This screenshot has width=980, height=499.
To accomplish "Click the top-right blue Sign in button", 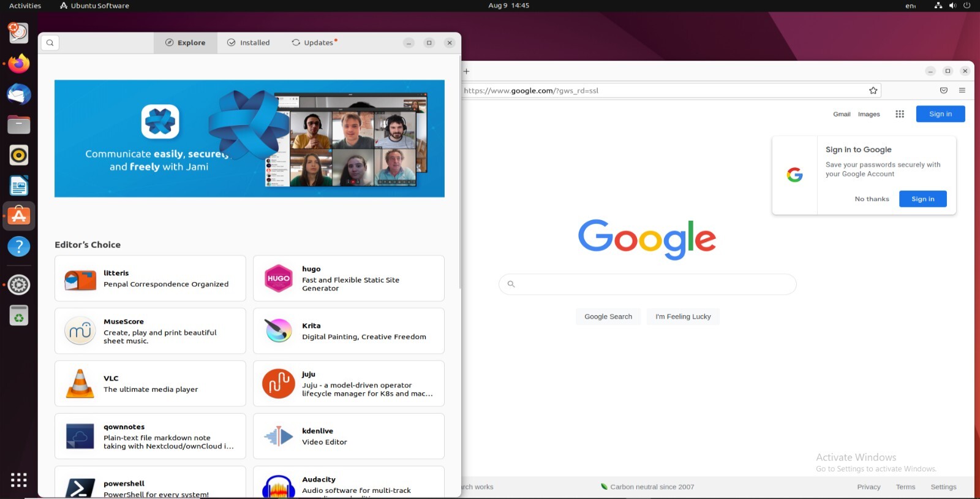I will click(940, 114).
